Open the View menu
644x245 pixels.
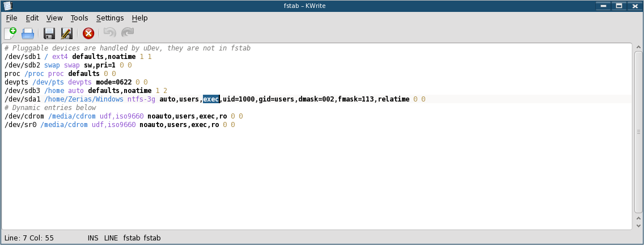click(54, 18)
